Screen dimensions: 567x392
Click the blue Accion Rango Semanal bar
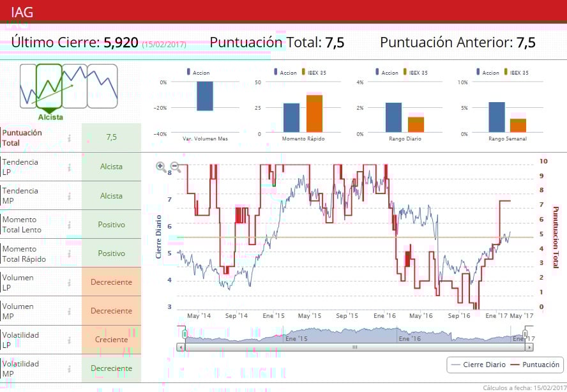pos(497,117)
